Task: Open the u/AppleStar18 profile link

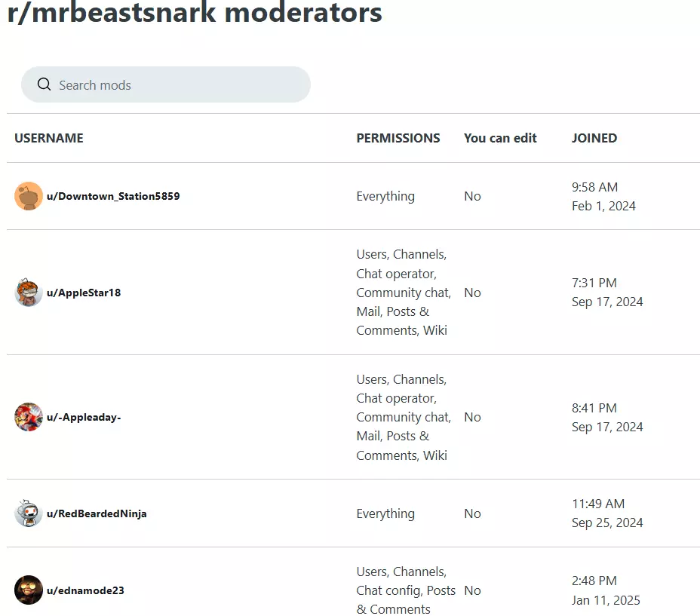Action: (84, 293)
